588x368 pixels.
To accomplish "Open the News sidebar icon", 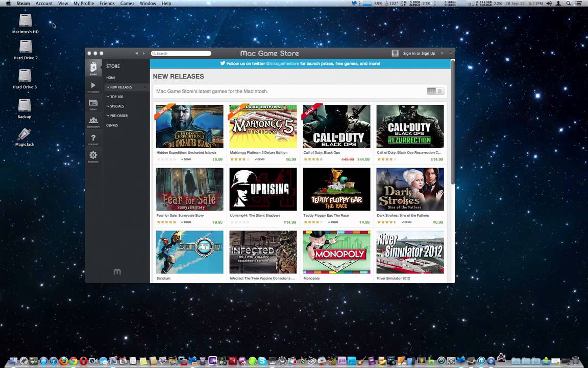I will (93, 104).
